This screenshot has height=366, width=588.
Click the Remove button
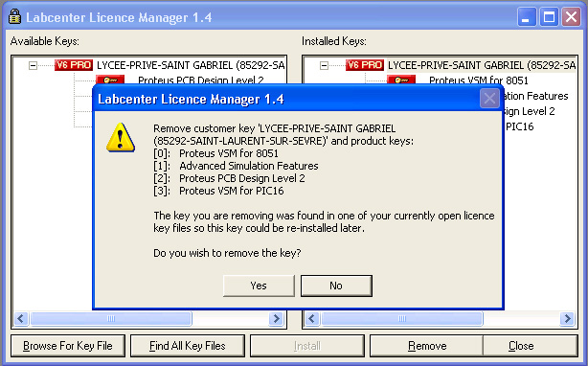(427, 346)
